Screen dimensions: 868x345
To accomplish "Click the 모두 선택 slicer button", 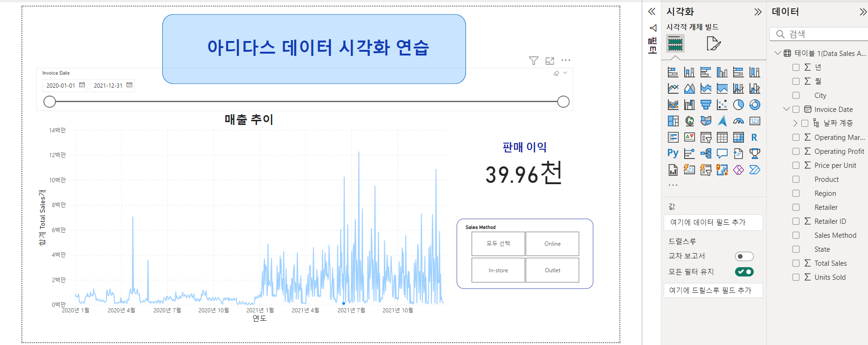I will click(498, 244).
